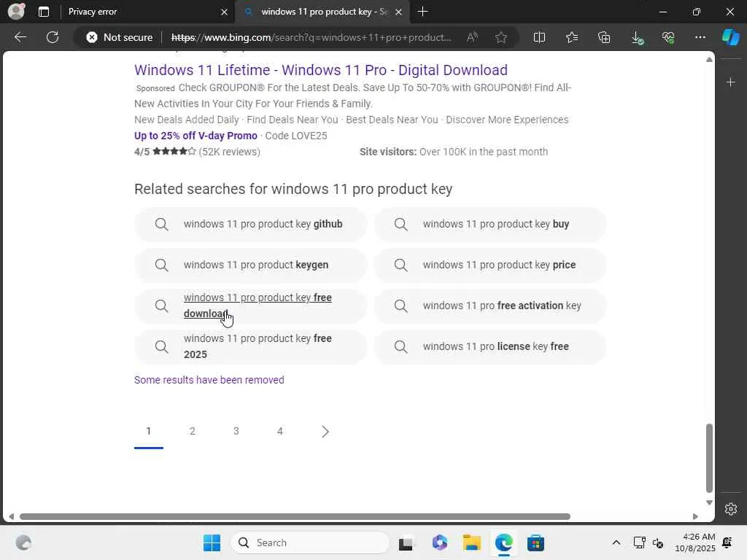Open clock showing 4:26 AM 10/8/2025
This screenshot has width=747, height=560.
tap(695, 542)
